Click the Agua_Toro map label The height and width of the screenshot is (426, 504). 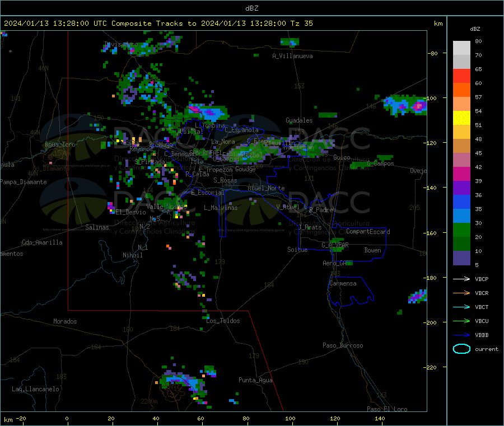pos(60,144)
